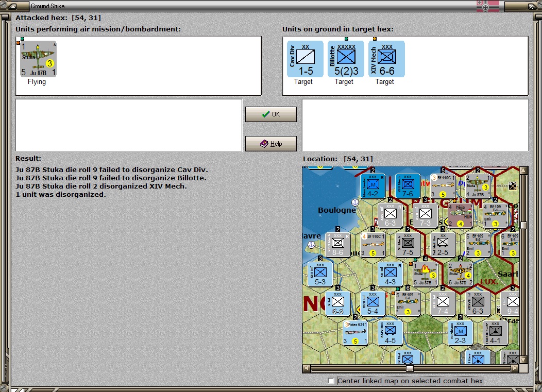Click the map's horizontal scrollbar left arrow
The height and width of the screenshot is (392, 542).
point(306,368)
